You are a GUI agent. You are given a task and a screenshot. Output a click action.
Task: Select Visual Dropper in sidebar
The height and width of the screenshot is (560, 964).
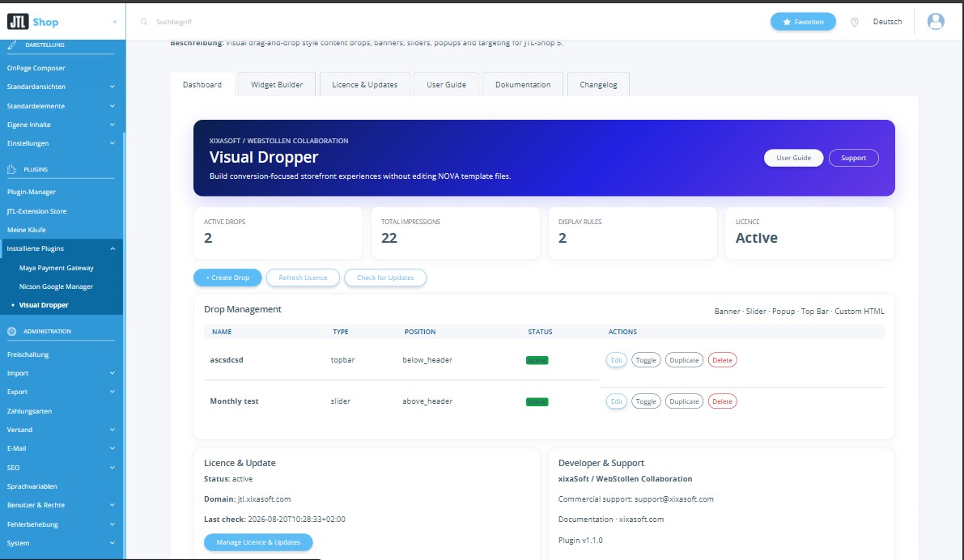coord(44,305)
